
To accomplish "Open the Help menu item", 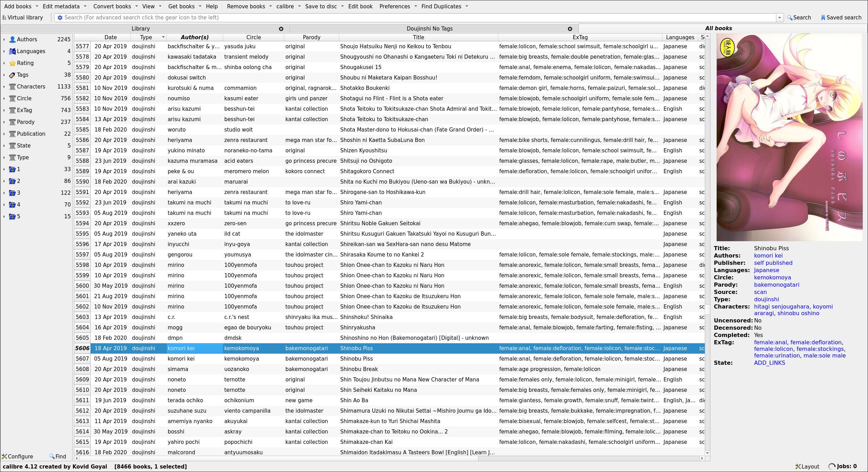I will pyautogui.click(x=212, y=6).
